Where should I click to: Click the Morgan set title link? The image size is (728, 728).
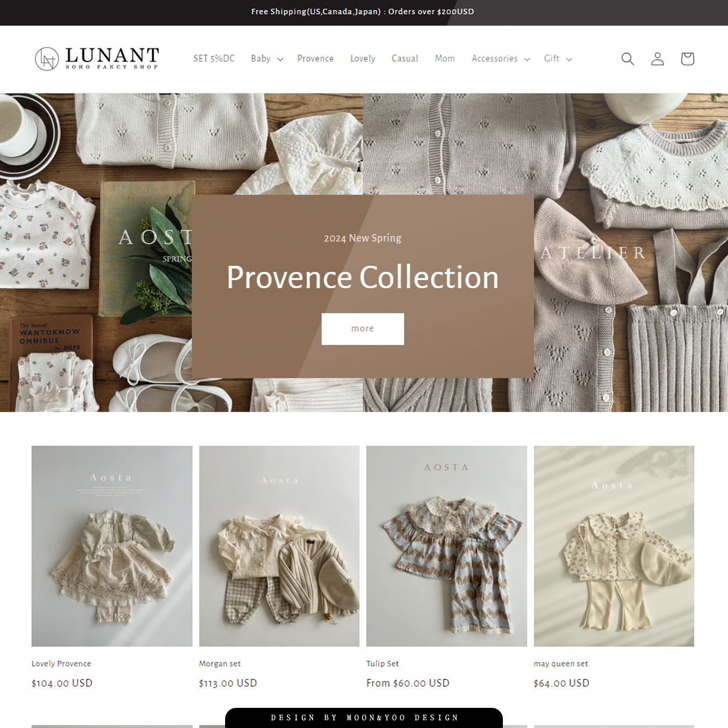tap(220, 664)
